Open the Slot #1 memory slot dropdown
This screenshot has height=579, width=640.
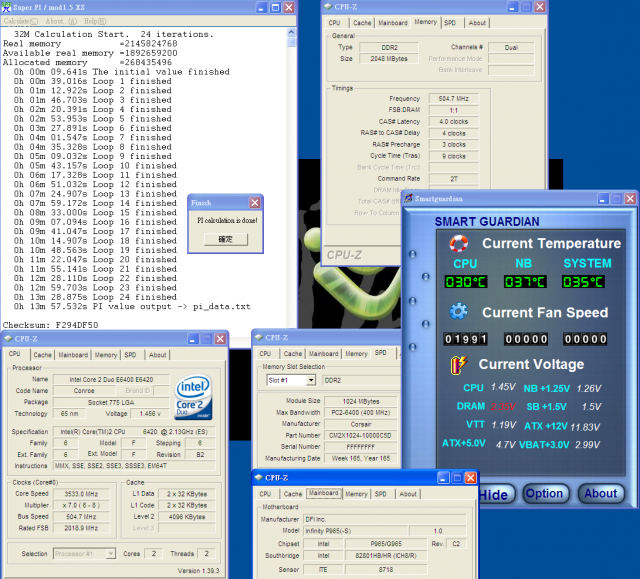(311, 380)
